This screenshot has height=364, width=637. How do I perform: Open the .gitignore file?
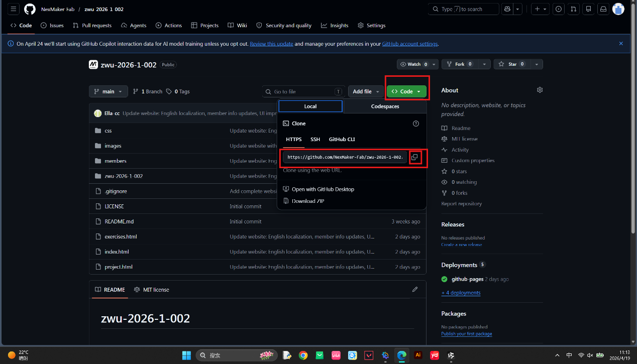click(x=116, y=191)
